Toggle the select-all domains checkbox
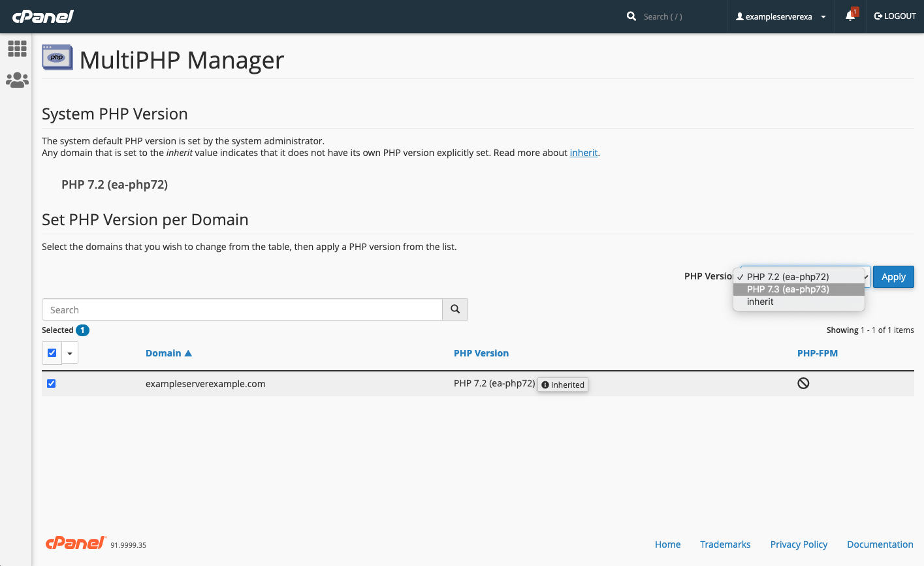This screenshot has height=566, width=924. coord(52,353)
